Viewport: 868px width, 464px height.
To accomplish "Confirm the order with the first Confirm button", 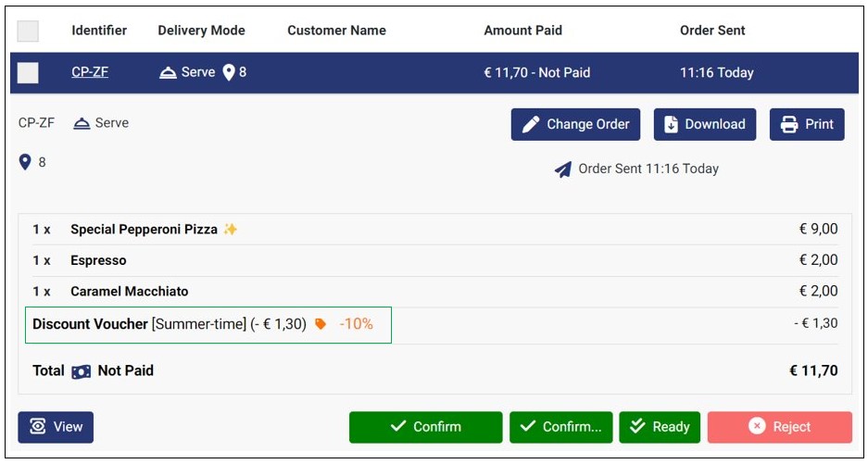I will click(x=426, y=427).
